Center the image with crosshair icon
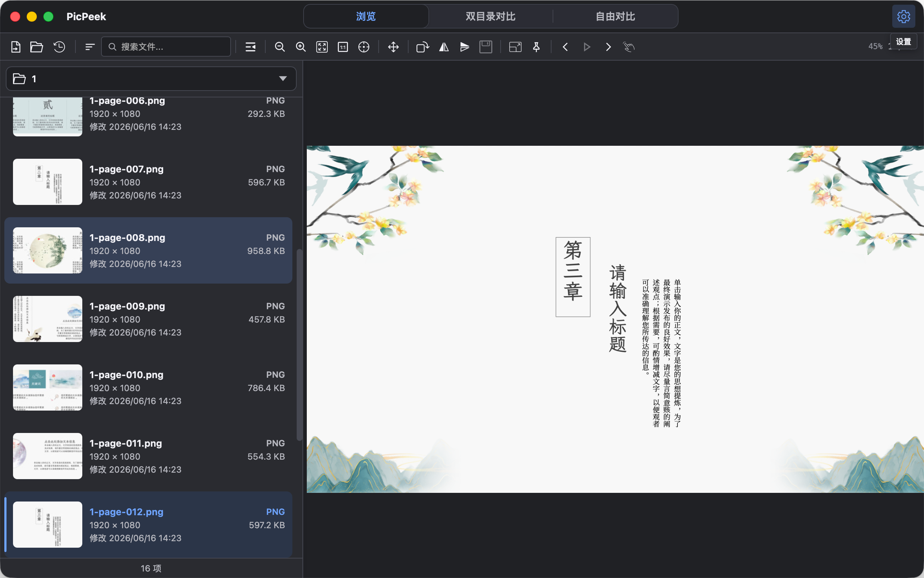 click(x=364, y=47)
